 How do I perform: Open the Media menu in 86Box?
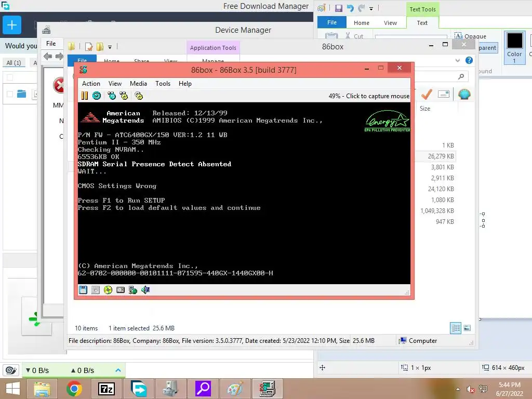[x=138, y=84]
